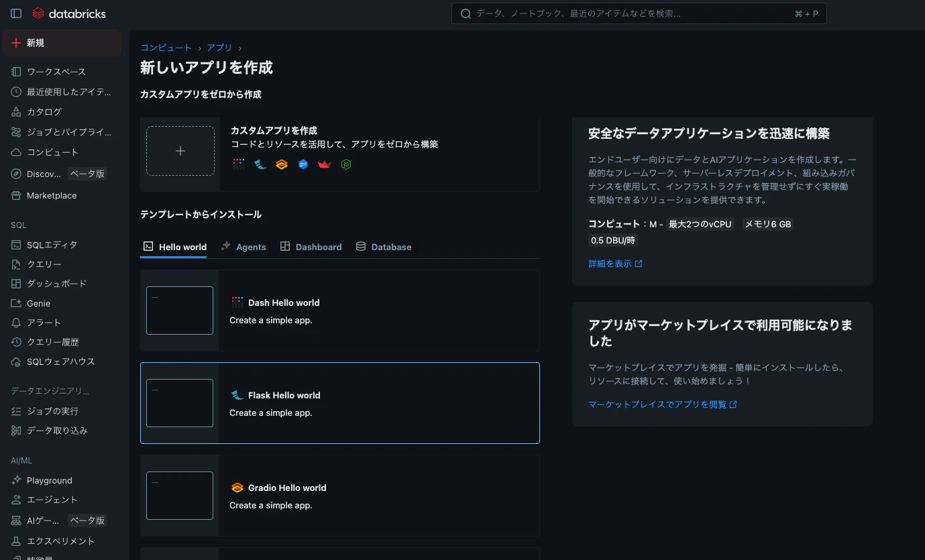Select the Dash Hello world preview thumbnail

pyautogui.click(x=180, y=311)
